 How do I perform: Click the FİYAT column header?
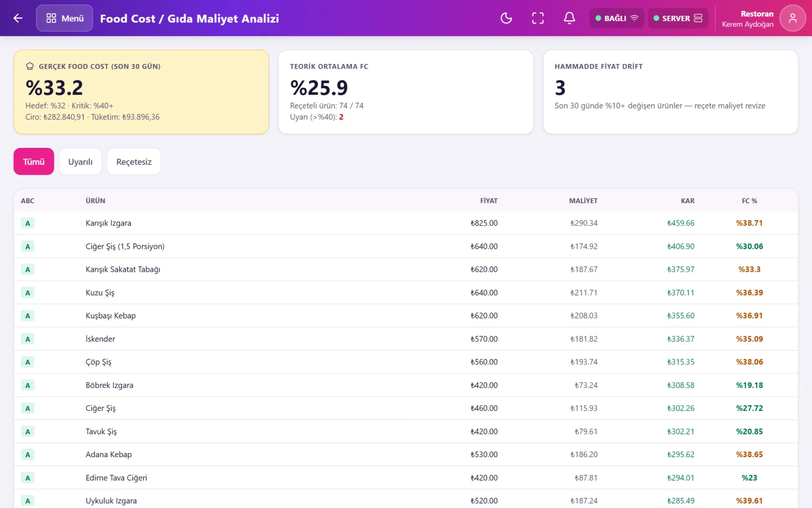pos(489,201)
